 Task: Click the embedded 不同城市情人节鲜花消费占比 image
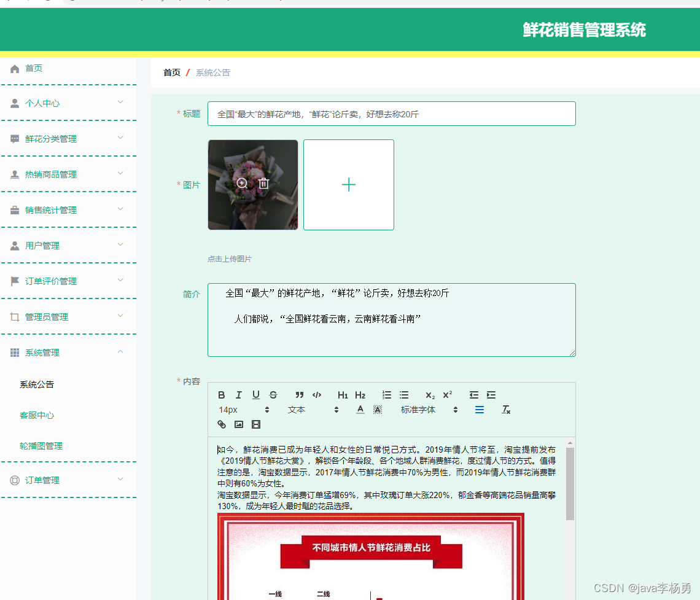(x=371, y=556)
